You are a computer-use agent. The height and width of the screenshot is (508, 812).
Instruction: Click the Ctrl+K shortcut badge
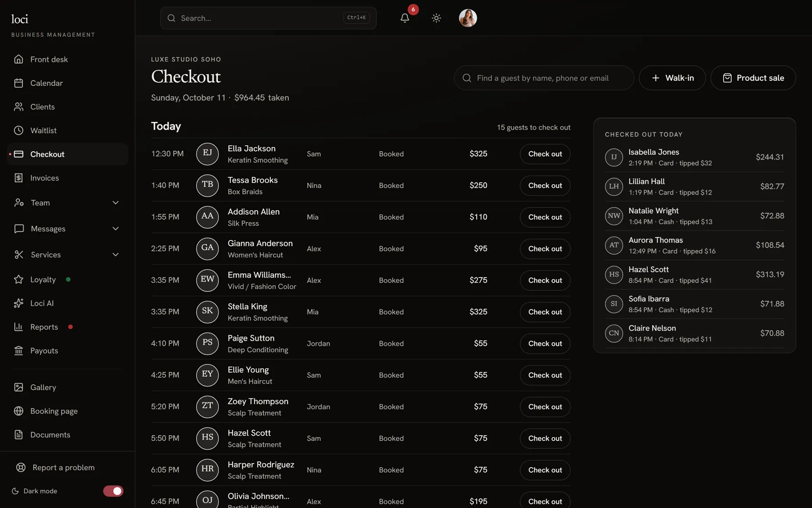pyautogui.click(x=356, y=18)
